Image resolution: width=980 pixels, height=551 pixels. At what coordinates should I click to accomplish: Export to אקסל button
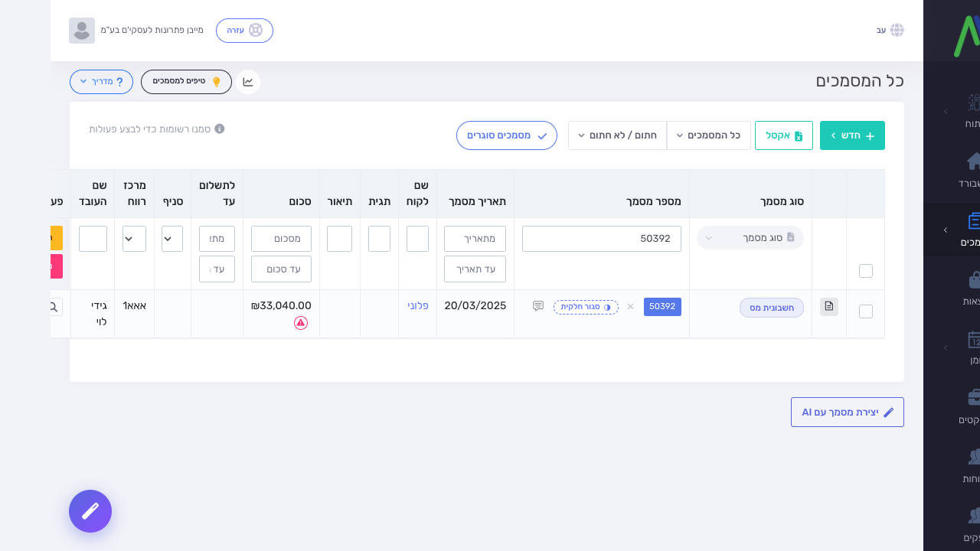784,135
